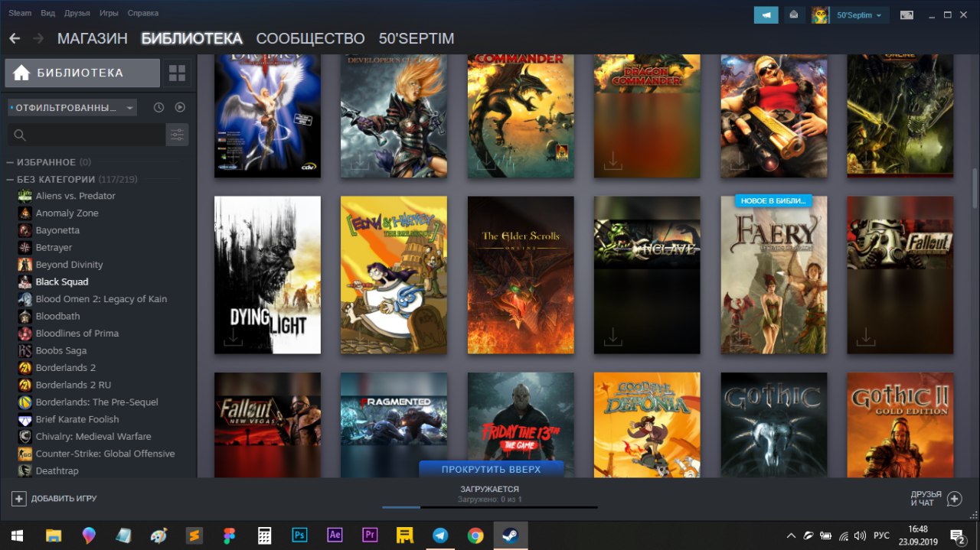Open The Elder Scrolls Online cover
Screen dimensions: 980x550
tap(521, 275)
